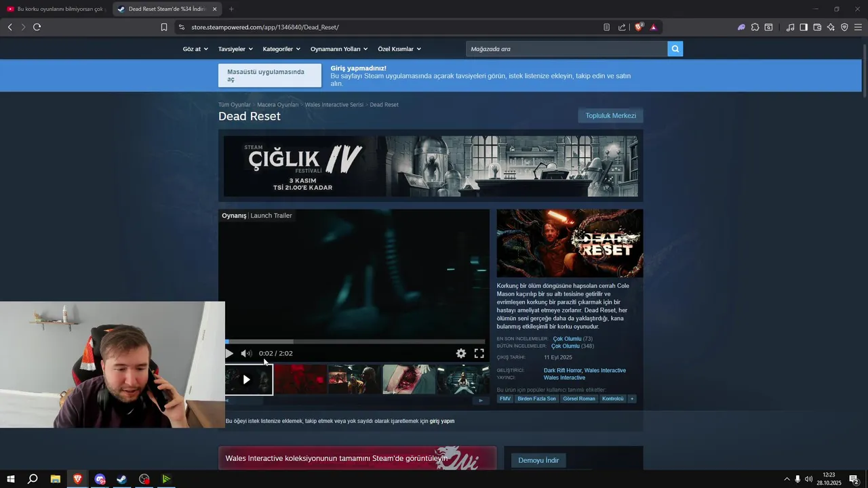This screenshot has width=868, height=488.
Task: Open Brave Shields lion icon
Action: [638, 27]
